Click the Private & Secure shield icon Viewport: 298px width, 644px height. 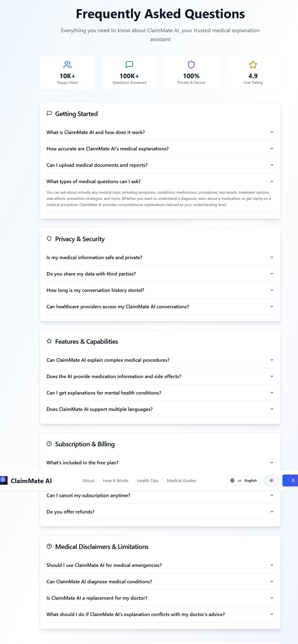pyautogui.click(x=191, y=64)
